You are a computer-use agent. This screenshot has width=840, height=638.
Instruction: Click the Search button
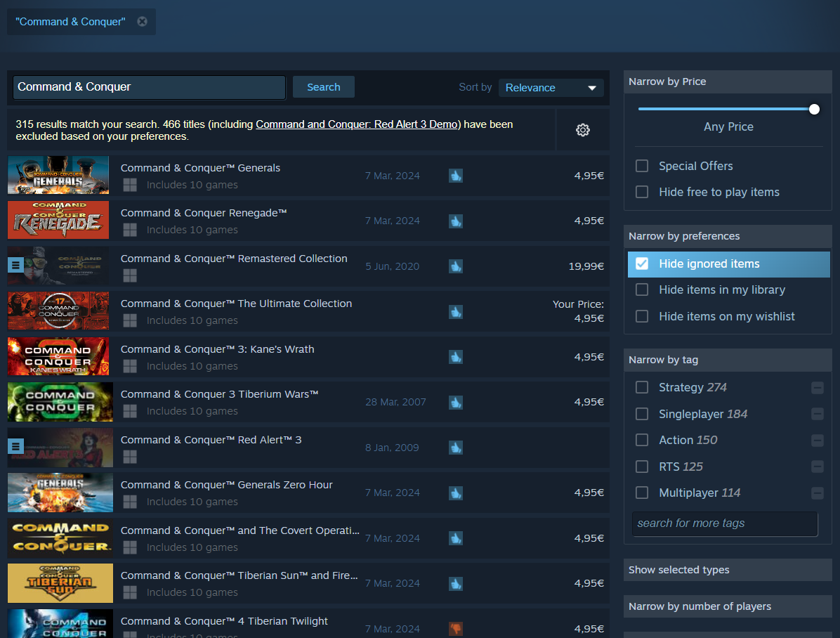(x=324, y=87)
